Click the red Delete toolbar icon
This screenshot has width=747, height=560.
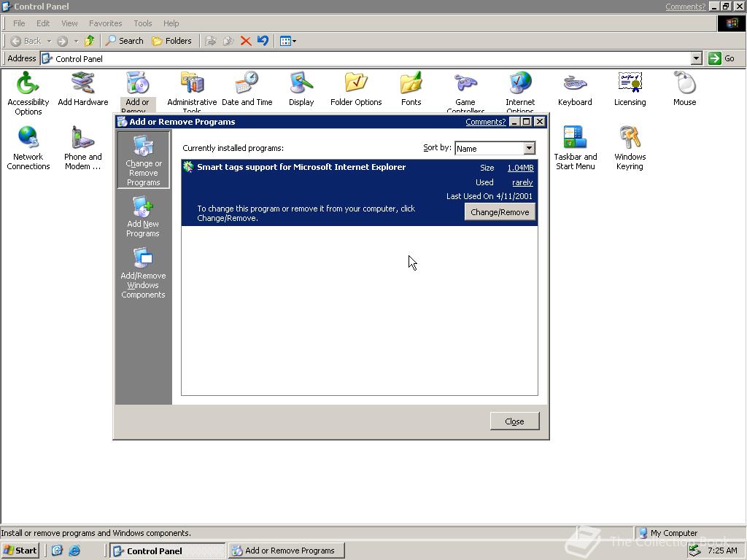246,41
